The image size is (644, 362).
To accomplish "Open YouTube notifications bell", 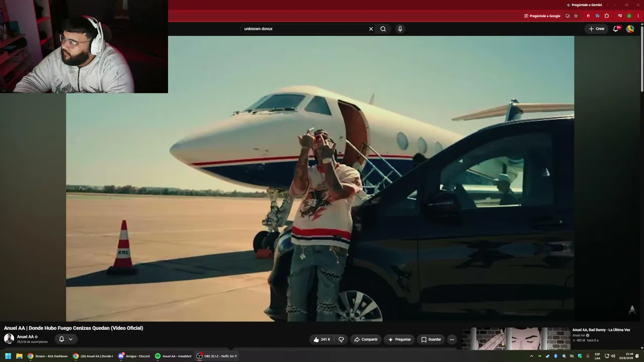I will 616,29.
